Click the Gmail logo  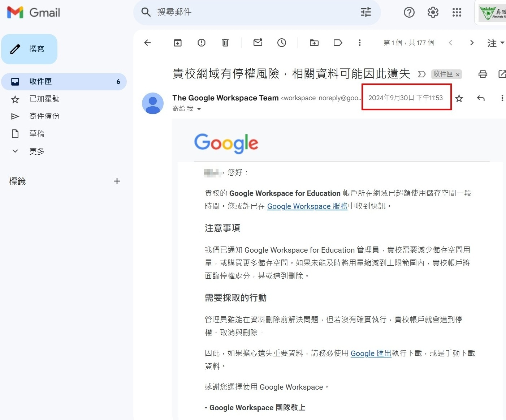[x=34, y=12]
